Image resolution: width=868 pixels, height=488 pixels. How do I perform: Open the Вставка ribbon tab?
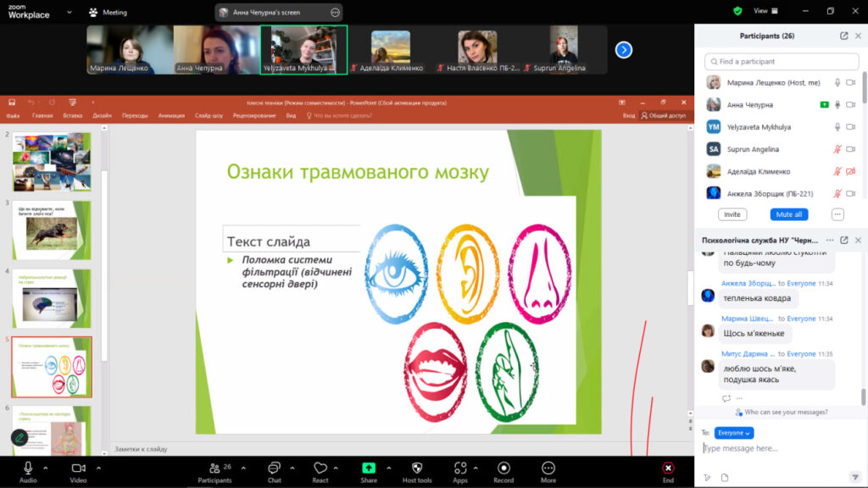point(73,115)
